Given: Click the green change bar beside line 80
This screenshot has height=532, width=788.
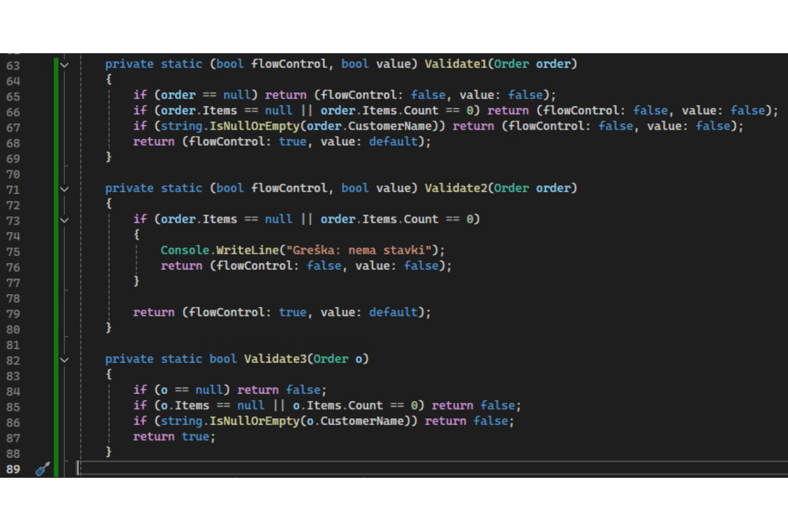Looking at the screenshot, I should [56, 329].
